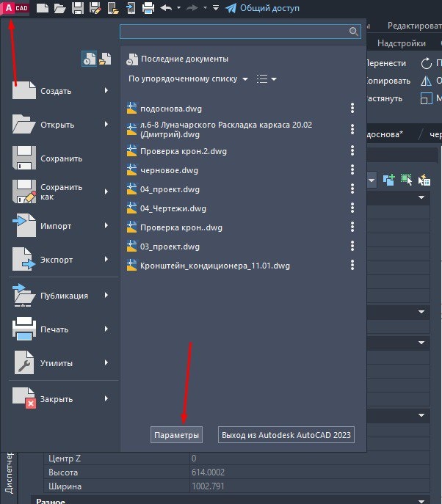Click Save to Web & Mobile icon
This screenshot has width=442, height=504.
click(x=131, y=8)
